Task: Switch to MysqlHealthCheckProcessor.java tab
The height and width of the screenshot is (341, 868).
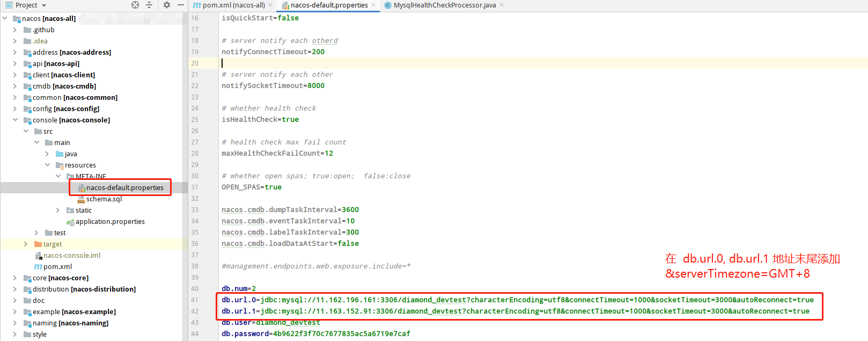Action: (x=445, y=5)
